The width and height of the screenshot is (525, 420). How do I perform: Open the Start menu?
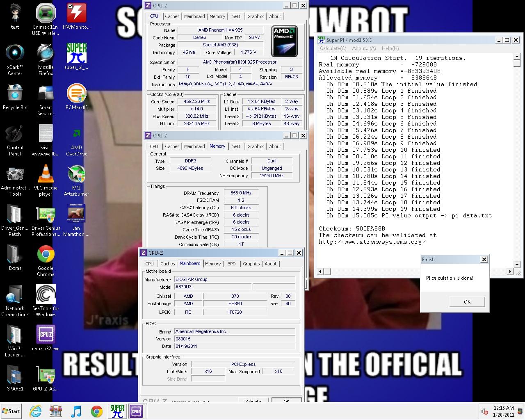click(11, 411)
